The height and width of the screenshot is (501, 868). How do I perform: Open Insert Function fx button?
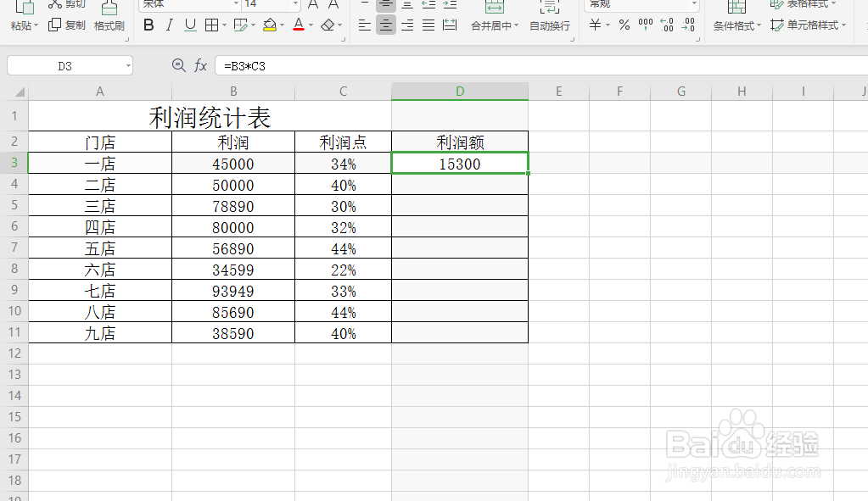(x=200, y=66)
